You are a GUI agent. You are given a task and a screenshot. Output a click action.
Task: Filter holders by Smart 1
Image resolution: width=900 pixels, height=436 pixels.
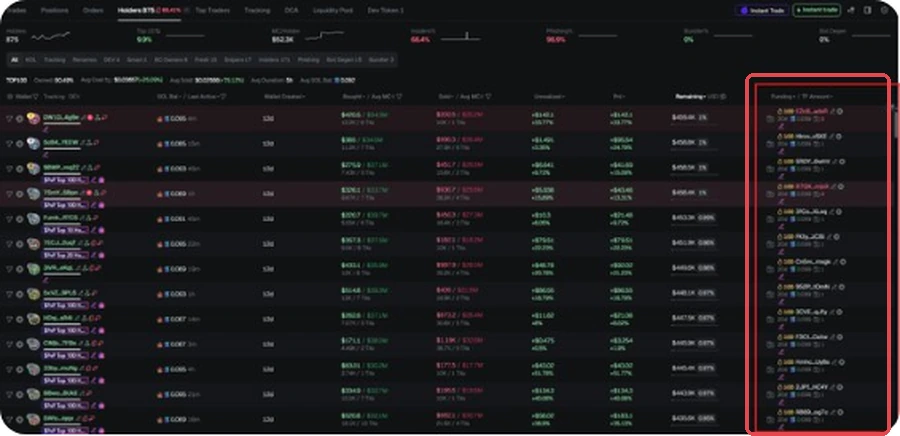point(137,60)
